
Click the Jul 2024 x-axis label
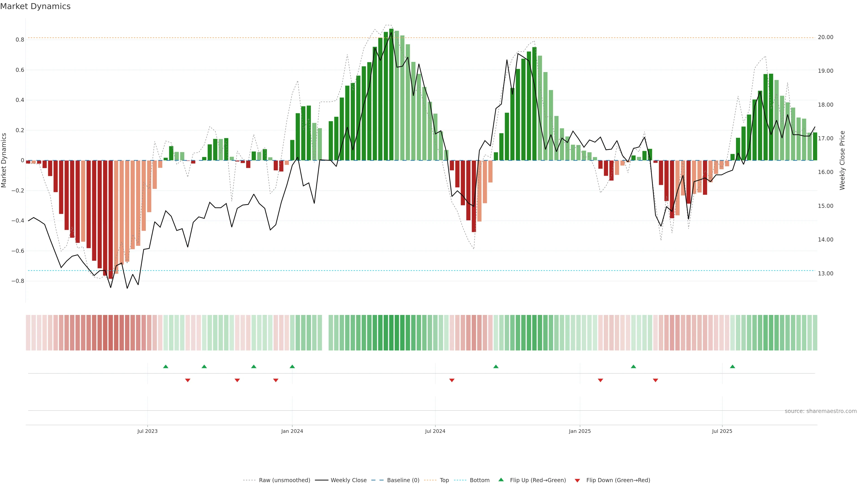point(435,431)
